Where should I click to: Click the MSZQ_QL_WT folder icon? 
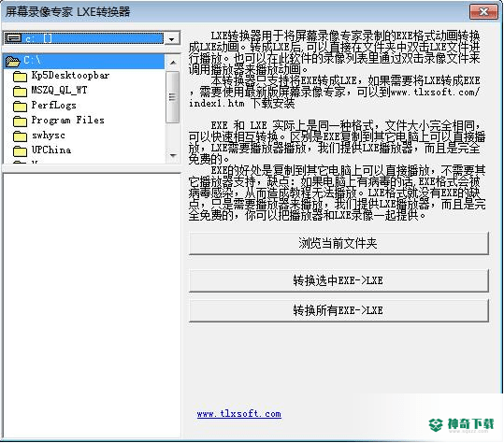(20, 92)
